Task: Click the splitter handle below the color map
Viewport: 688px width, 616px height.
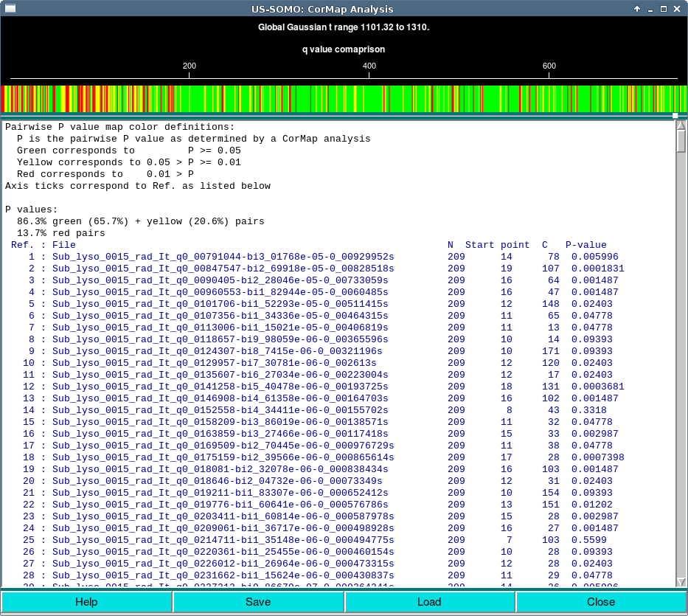Action: 675,116
